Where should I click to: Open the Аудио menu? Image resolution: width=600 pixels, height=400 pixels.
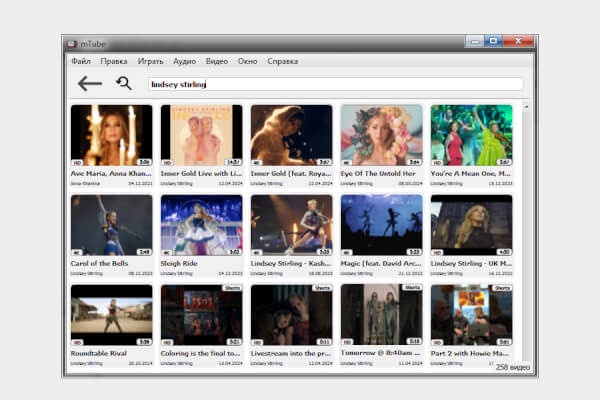(184, 61)
